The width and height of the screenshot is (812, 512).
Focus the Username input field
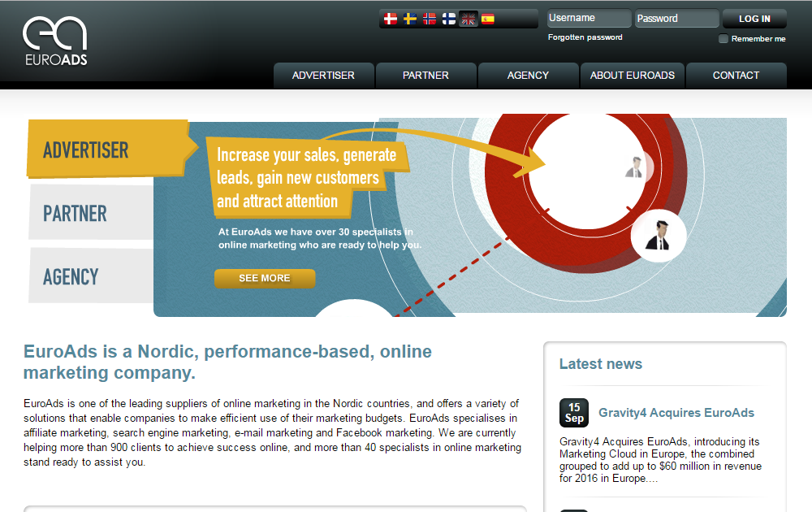tap(590, 18)
